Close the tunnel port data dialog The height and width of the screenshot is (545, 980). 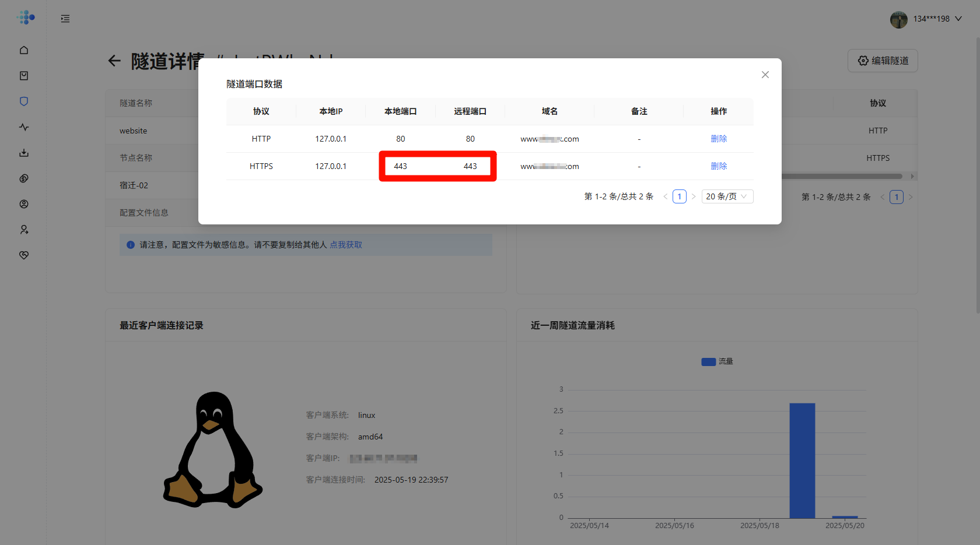[x=765, y=75]
